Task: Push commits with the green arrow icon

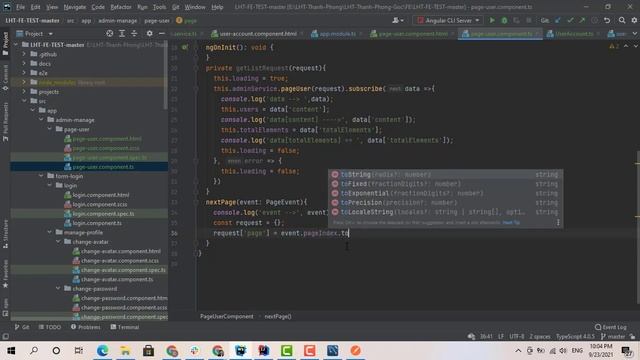Action: pyautogui.click(x=582, y=20)
